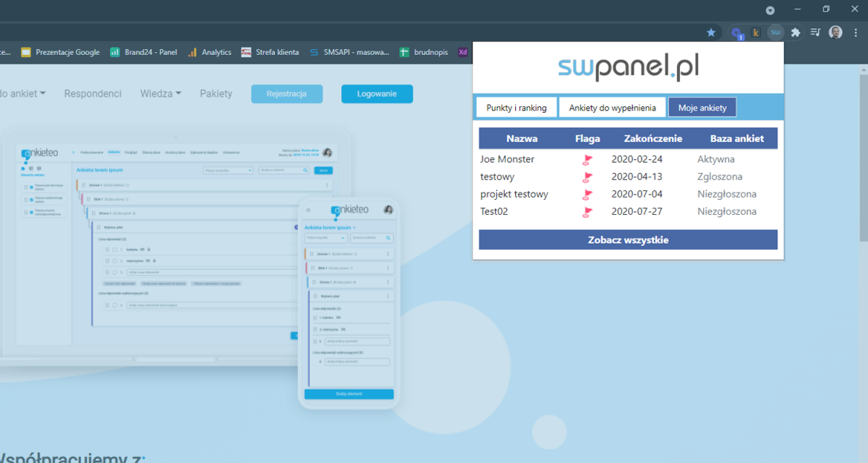The height and width of the screenshot is (463, 868).
Task: Open the Extensions puzzle piece menu
Action: 796,32
